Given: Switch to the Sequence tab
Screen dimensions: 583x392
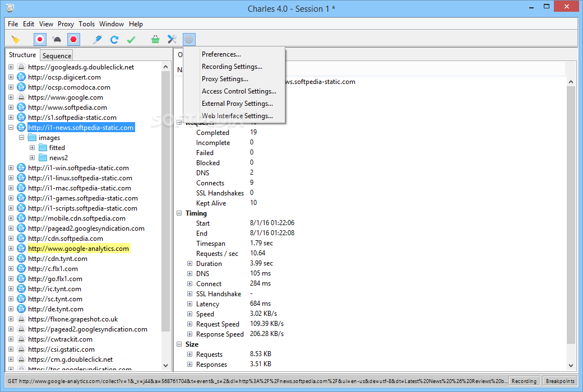Looking at the screenshot, I should coord(57,56).
